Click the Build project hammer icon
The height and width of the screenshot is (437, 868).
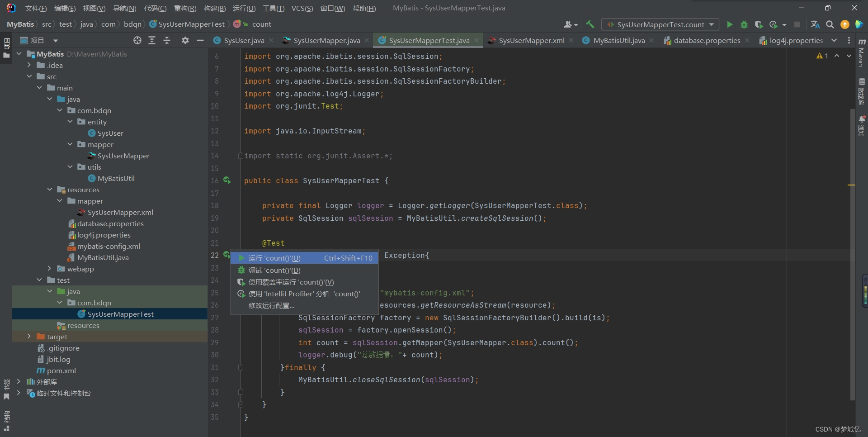[x=590, y=24]
